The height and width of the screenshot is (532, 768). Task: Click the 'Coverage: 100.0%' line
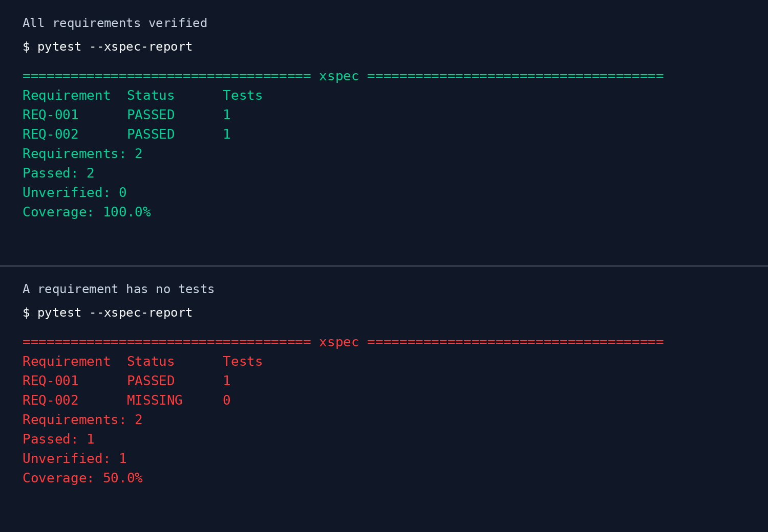(x=87, y=212)
